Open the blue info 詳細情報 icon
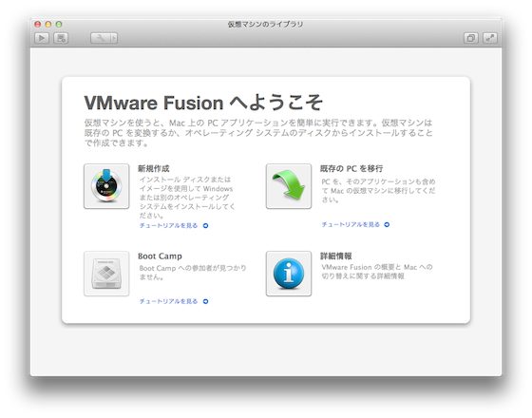The height and width of the screenshot is (418, 532). [289, 274]
